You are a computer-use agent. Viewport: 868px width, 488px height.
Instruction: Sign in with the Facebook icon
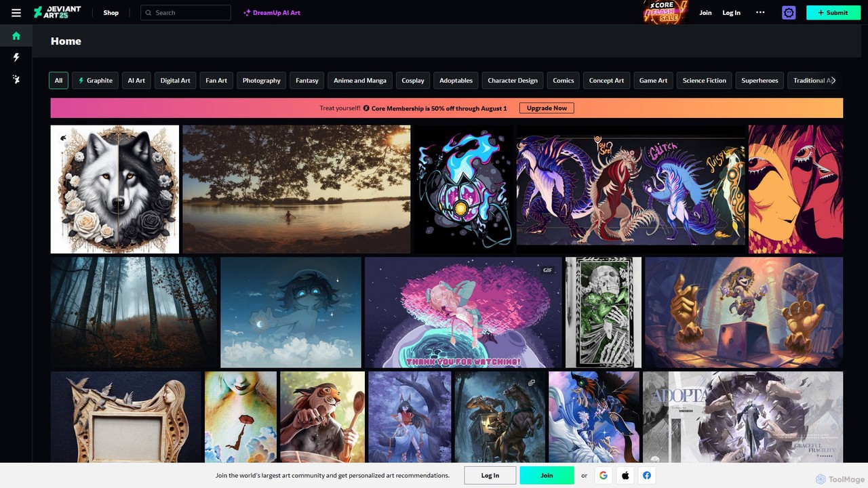(647, 475)
